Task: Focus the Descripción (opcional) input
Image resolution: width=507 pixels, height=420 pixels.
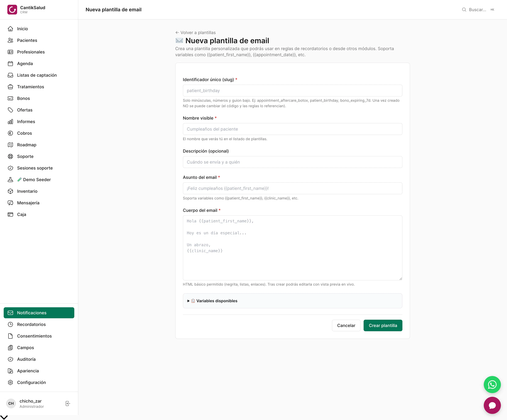Action: click(292, 162)
